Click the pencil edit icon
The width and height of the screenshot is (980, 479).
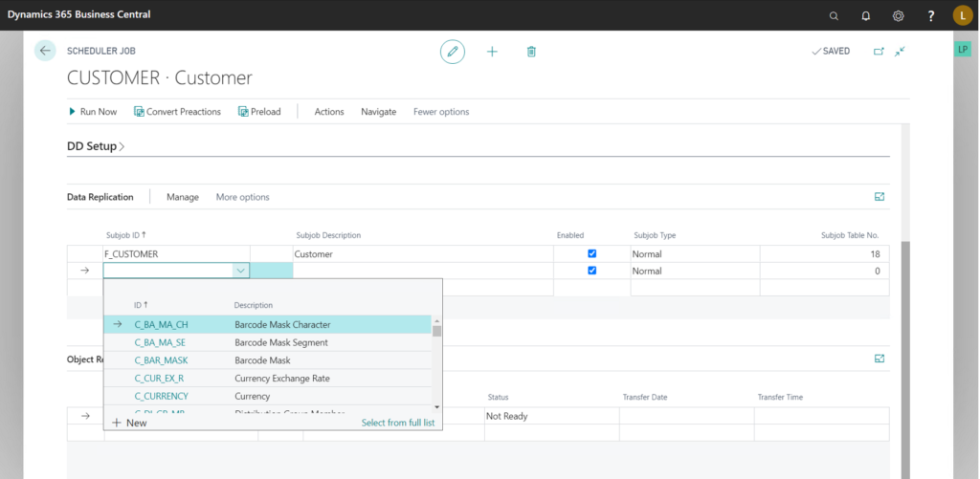453,52
